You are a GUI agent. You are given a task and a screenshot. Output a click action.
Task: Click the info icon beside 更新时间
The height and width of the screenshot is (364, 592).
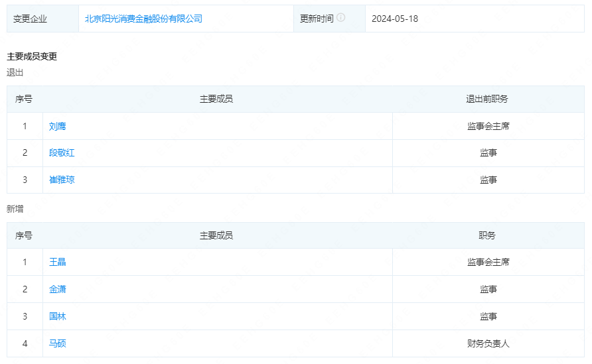coord(341,18)
